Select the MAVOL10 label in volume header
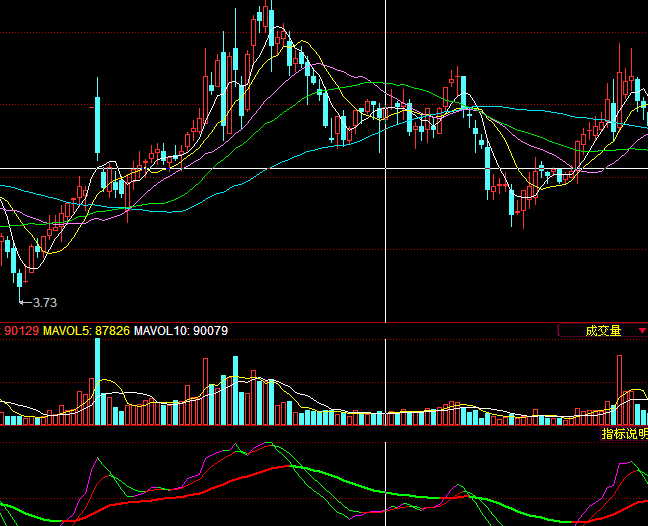Image resolution: width=648 pixels, height=526 pixels. click(x=161, y=331)
